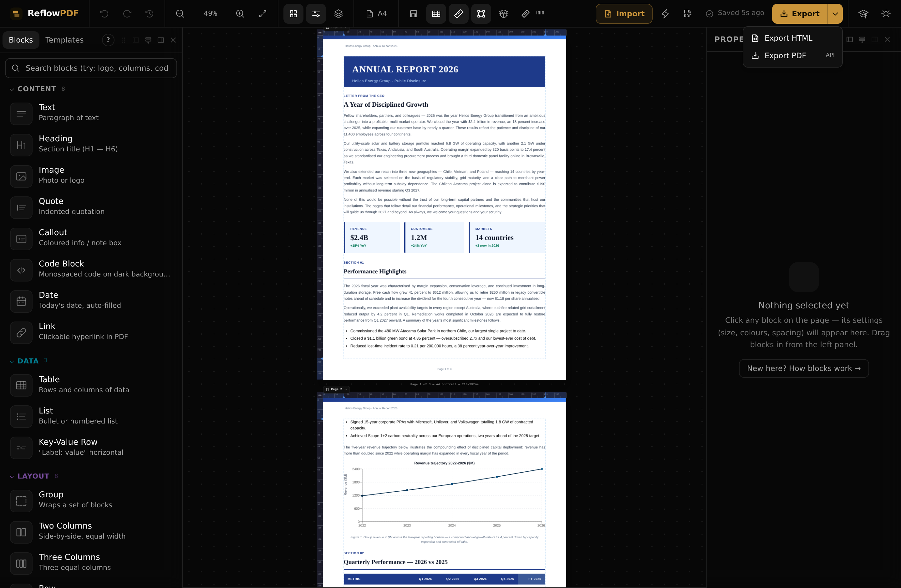
Task: Click the Image block icon
Action: click(21, 176)
